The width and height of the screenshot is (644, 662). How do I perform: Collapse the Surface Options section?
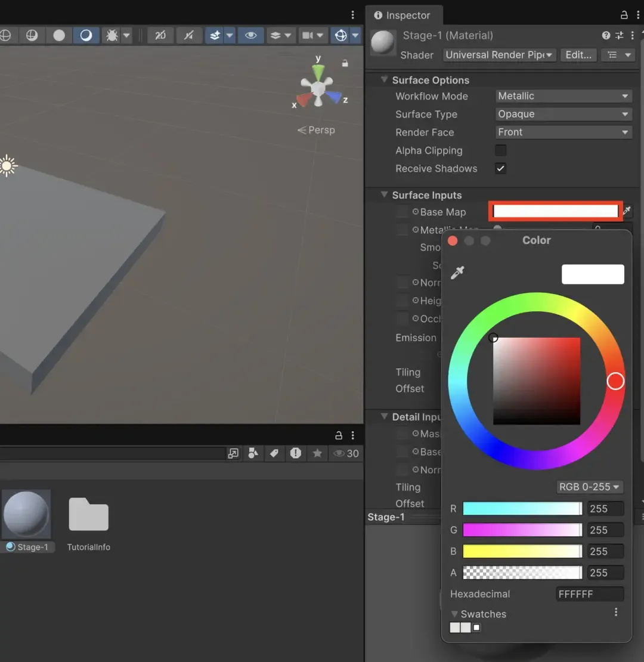385,80
